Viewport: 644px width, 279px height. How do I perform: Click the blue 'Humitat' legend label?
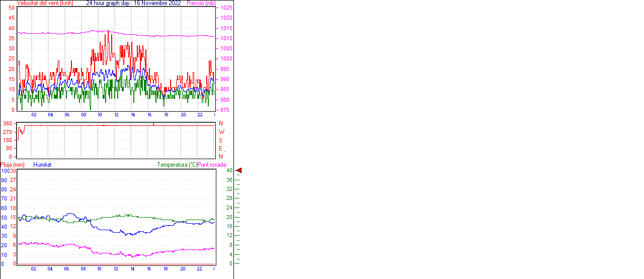point(42,165)
